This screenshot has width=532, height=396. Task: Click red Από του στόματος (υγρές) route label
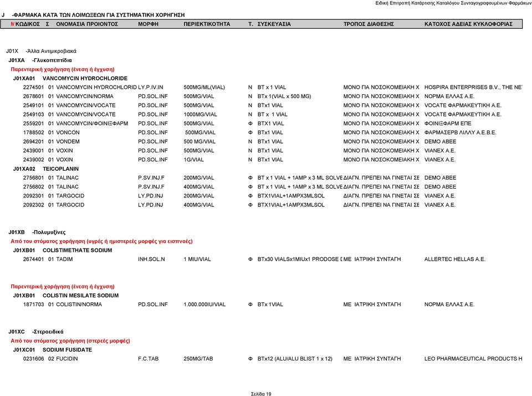(x=101, y=241)
